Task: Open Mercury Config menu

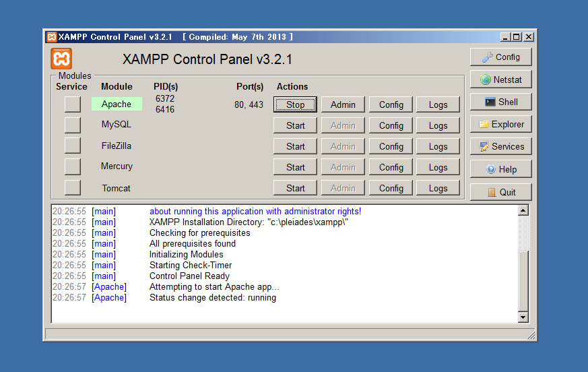Action: click(391, 167)
